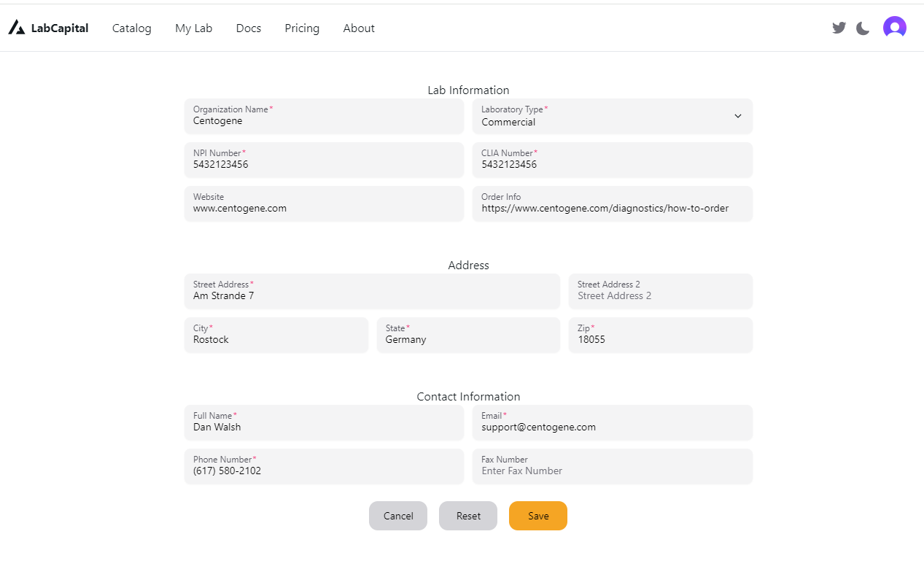Open the user profile avatar

coord(895,28)
